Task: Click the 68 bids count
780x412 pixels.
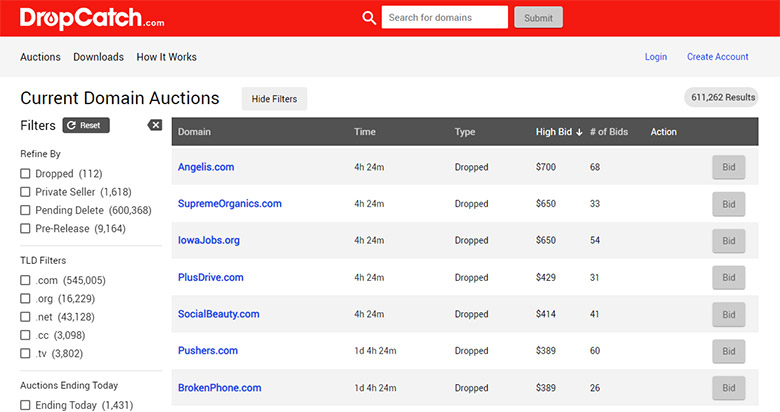Action: [x=595, y=167]
